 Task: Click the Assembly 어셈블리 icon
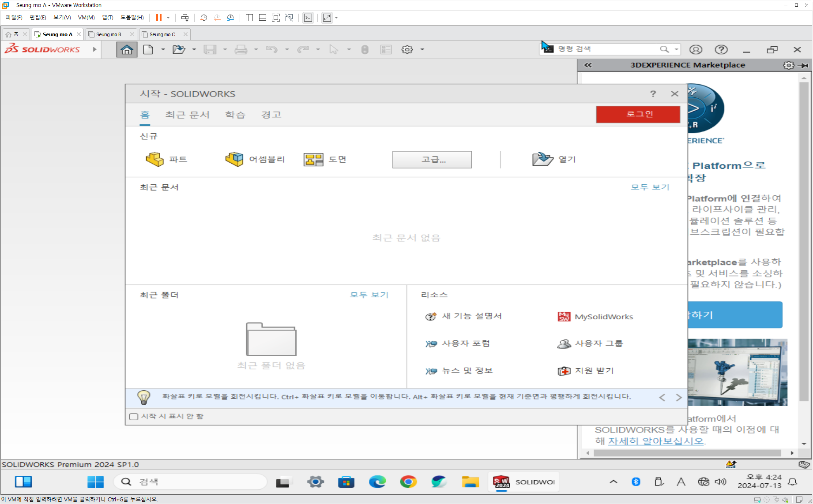pos(234,159)
